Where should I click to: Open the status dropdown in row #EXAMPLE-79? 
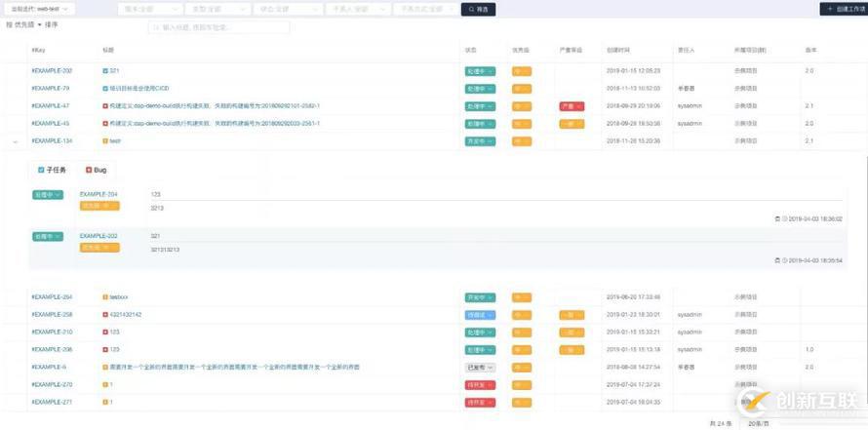click(480, 89)
